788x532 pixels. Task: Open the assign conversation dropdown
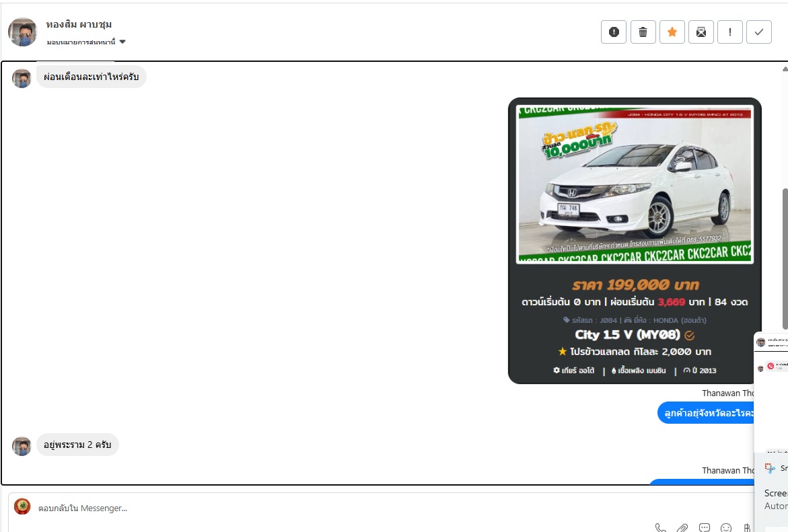86,42
